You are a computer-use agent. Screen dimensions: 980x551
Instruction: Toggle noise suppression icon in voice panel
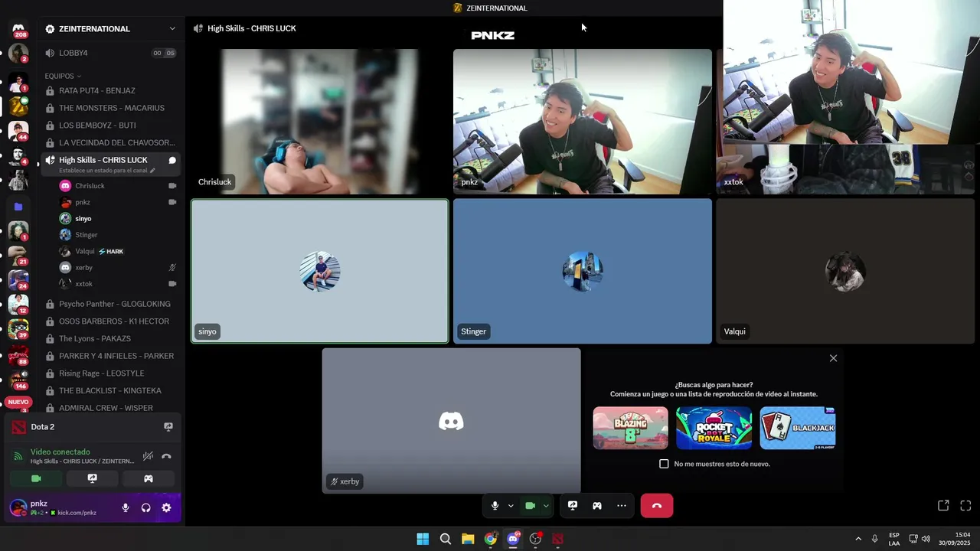(x=149, y=457)
